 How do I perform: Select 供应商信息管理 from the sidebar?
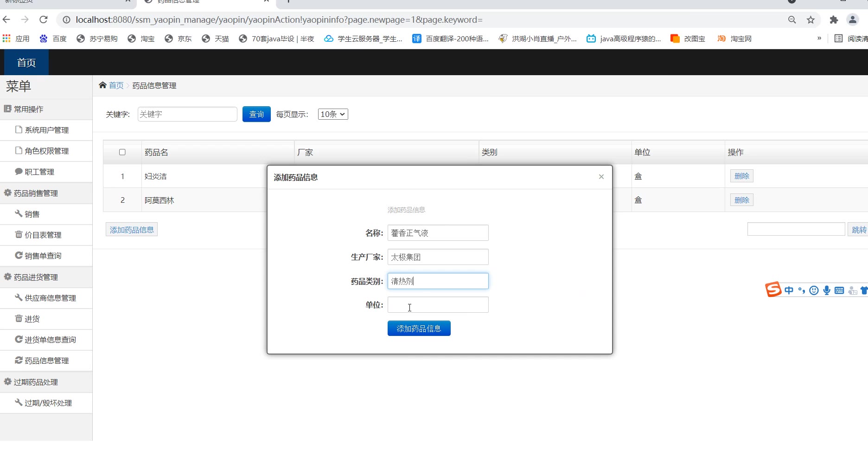pos(50,298)
